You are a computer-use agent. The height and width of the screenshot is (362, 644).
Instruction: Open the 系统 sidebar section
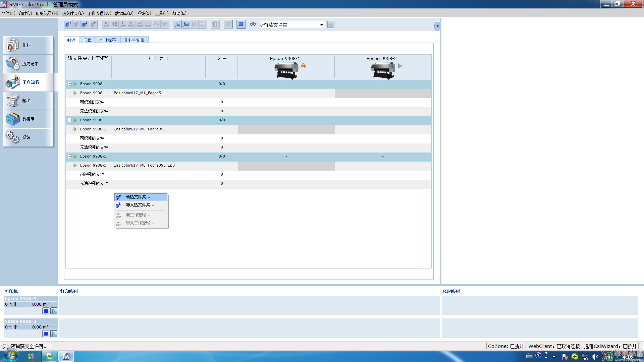28,137
